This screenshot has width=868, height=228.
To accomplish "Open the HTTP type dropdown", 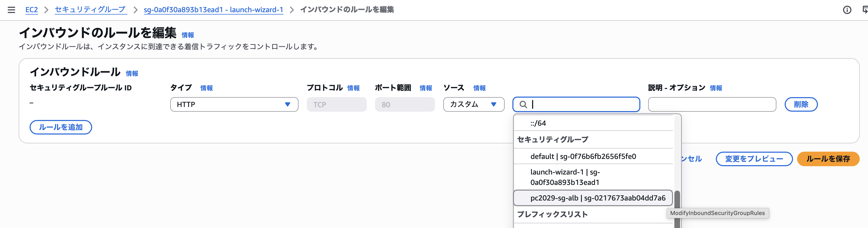I will pos(234,105).
